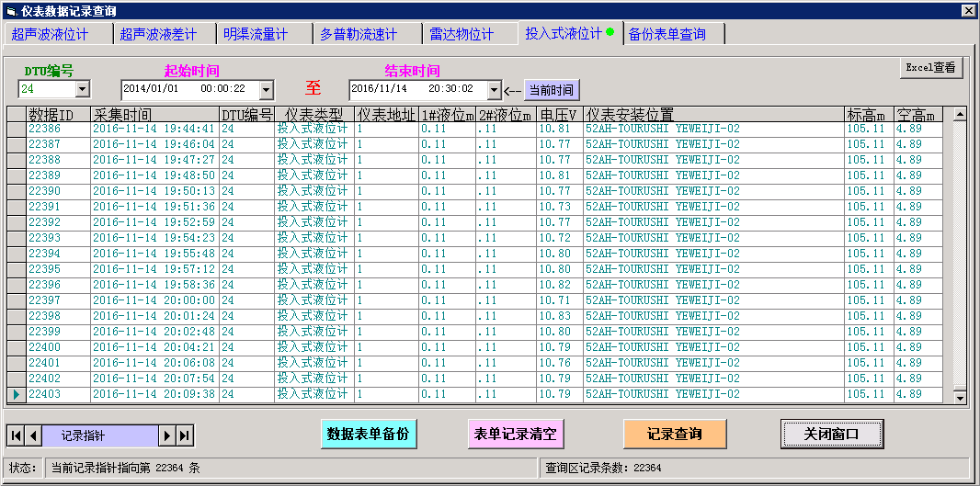980x486 pixels.
Task: Jump to first record with navigator button
Action: click(16, 435)
